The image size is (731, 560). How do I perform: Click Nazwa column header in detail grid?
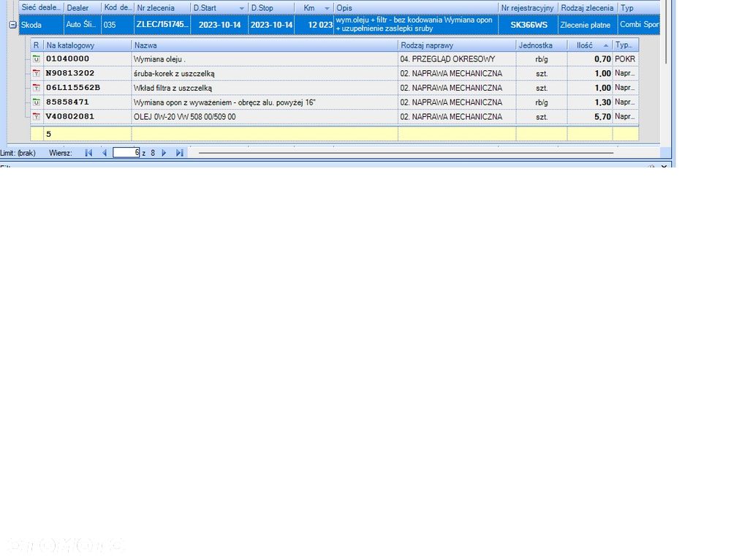click(265, 45)
